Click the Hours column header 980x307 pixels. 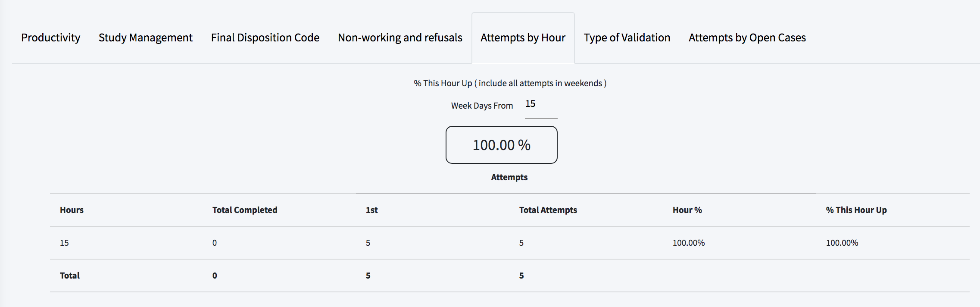[x=72, y=210]
